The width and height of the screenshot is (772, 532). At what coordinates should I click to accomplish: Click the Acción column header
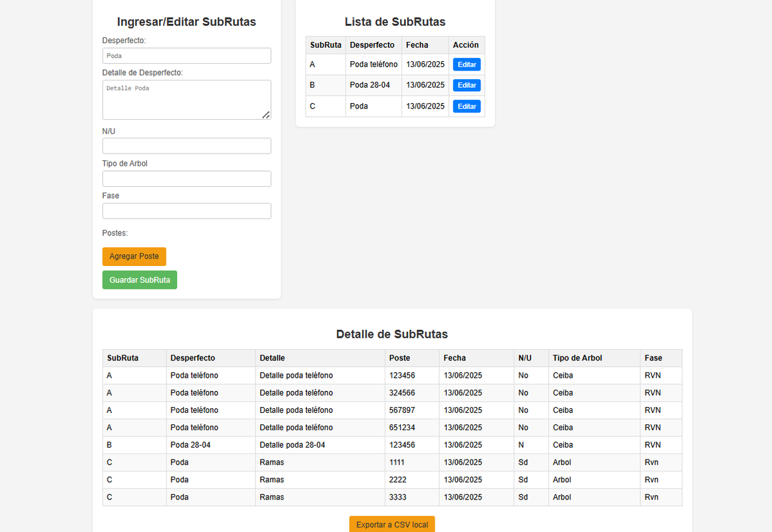click(x=467, y=45)
